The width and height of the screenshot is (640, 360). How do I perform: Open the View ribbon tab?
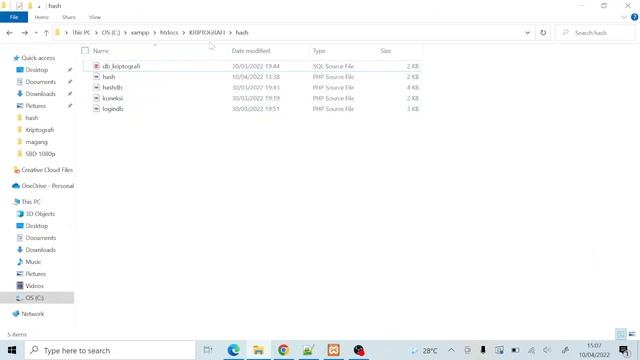95,17
